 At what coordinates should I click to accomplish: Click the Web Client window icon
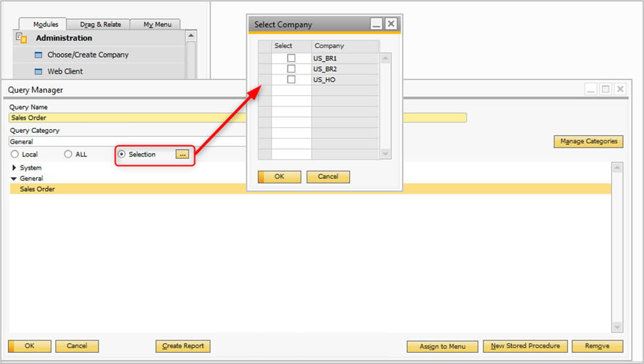tap(38, 72)
